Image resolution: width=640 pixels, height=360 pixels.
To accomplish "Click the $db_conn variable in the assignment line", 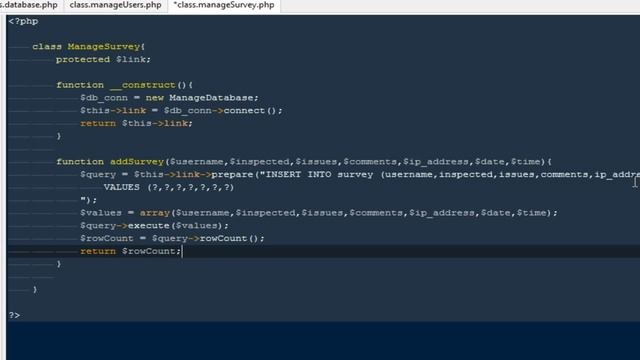I will pyautogui.click(x=104, y=98).
